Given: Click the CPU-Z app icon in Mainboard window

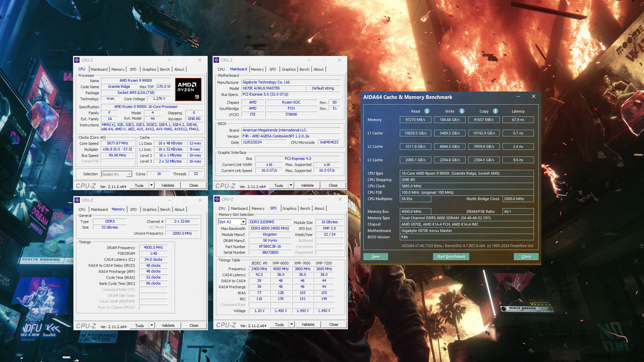Looking at the screenshot, I should tap(216, 60).
